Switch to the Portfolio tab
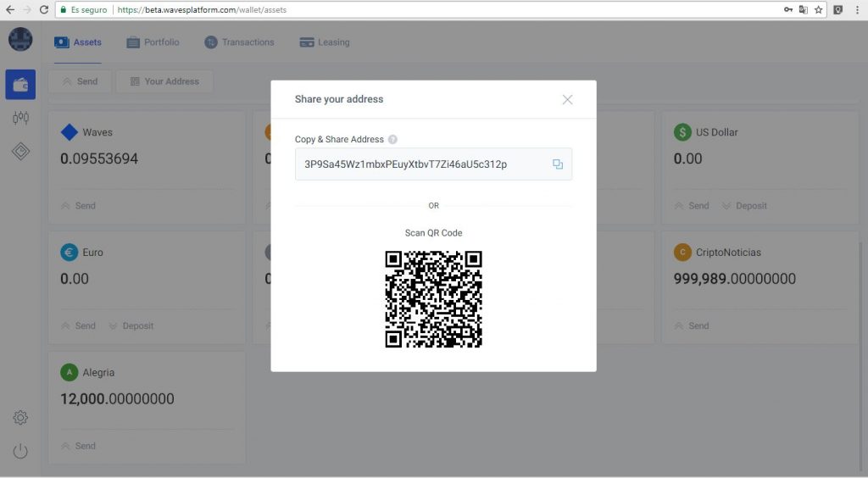The height and width of the screenshot is (478, 868). click(153, 42)
